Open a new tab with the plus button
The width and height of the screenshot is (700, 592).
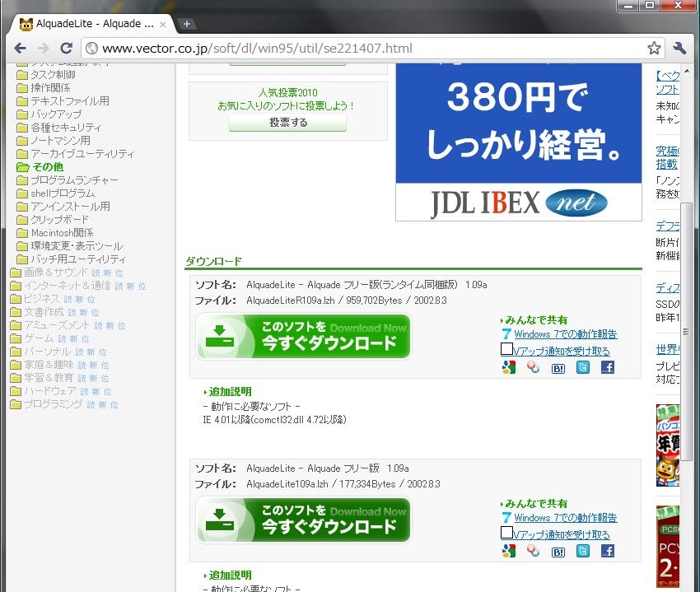tap(187, 24)
